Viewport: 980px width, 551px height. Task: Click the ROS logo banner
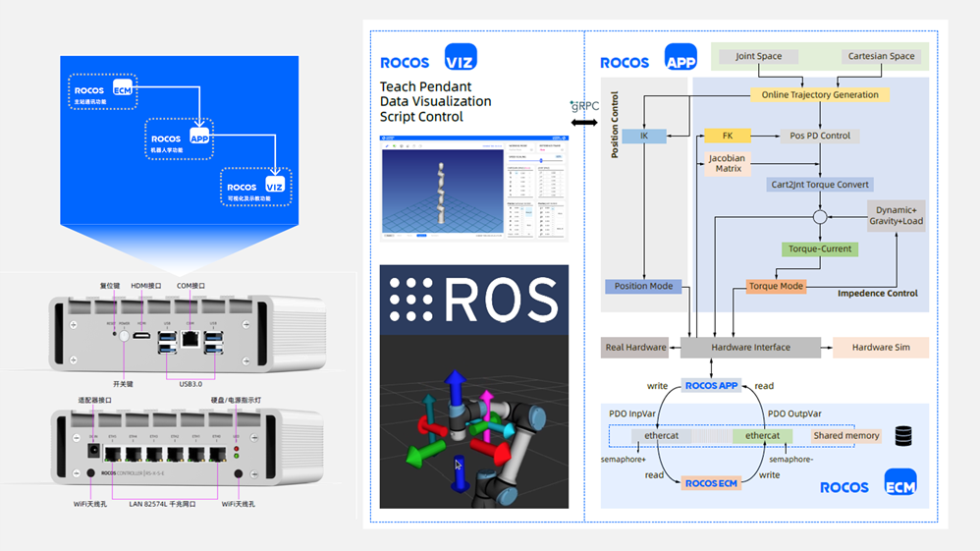tap(473, 300)
